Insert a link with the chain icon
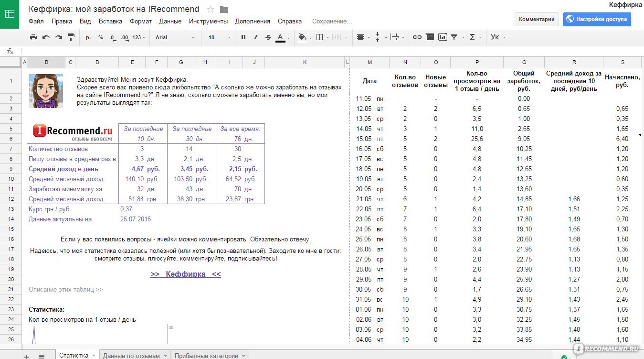 pyautogui.click(x=417, y=37)
